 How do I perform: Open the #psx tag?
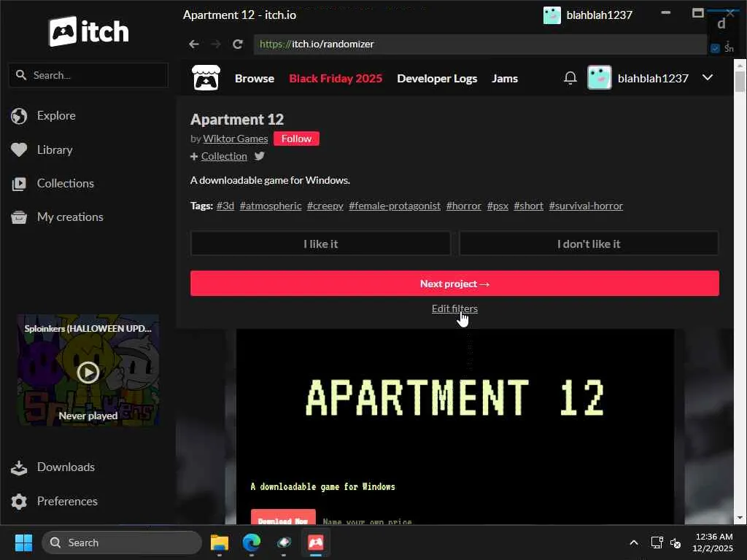point(498,206)
